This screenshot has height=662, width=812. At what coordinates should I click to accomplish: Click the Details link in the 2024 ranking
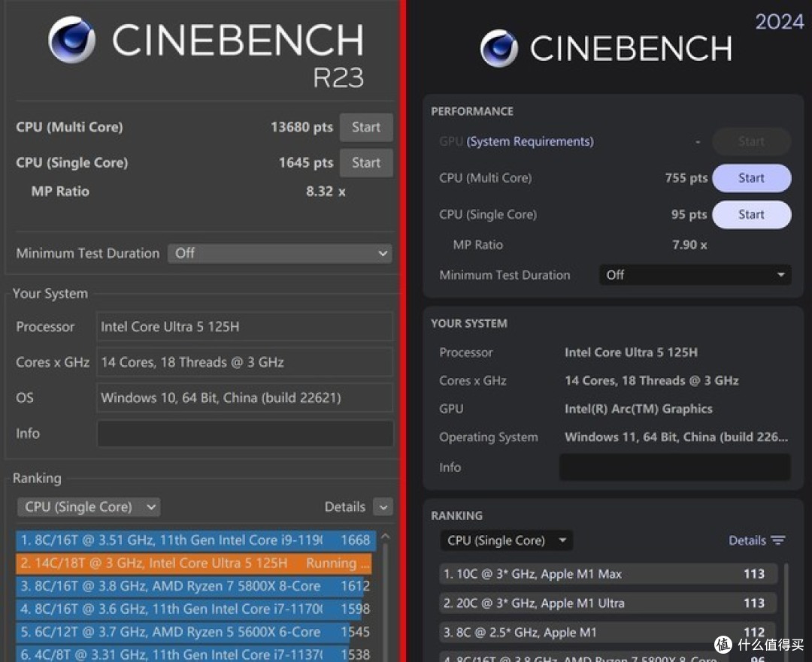pyautogui.click(x=747, y=540)
